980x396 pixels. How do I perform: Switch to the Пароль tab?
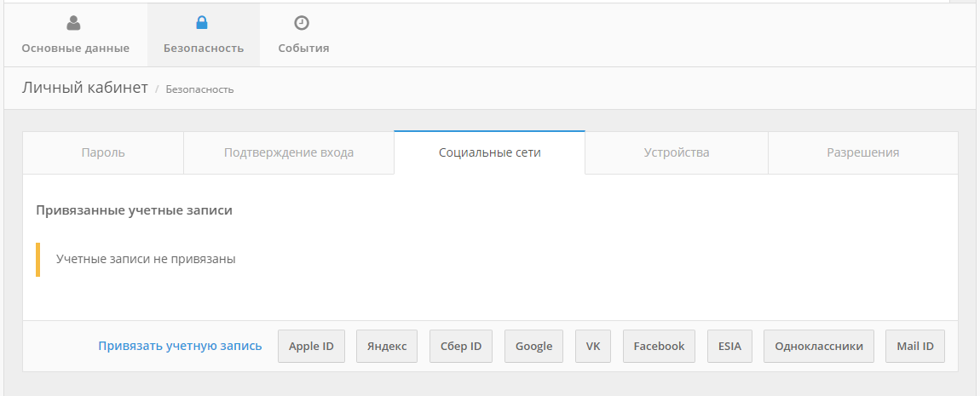coord(103,152)
